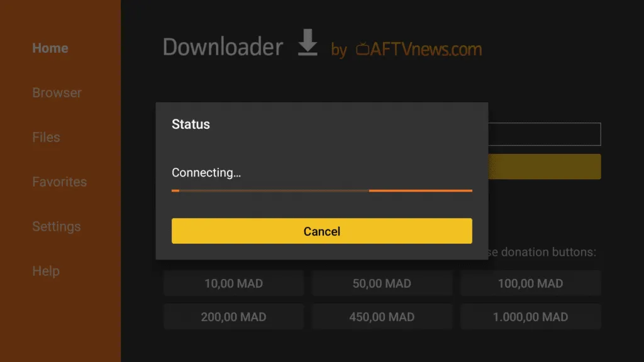Click the connecting progress bar
The width and height of the screenshot is (644, 362).
point(321,190)
